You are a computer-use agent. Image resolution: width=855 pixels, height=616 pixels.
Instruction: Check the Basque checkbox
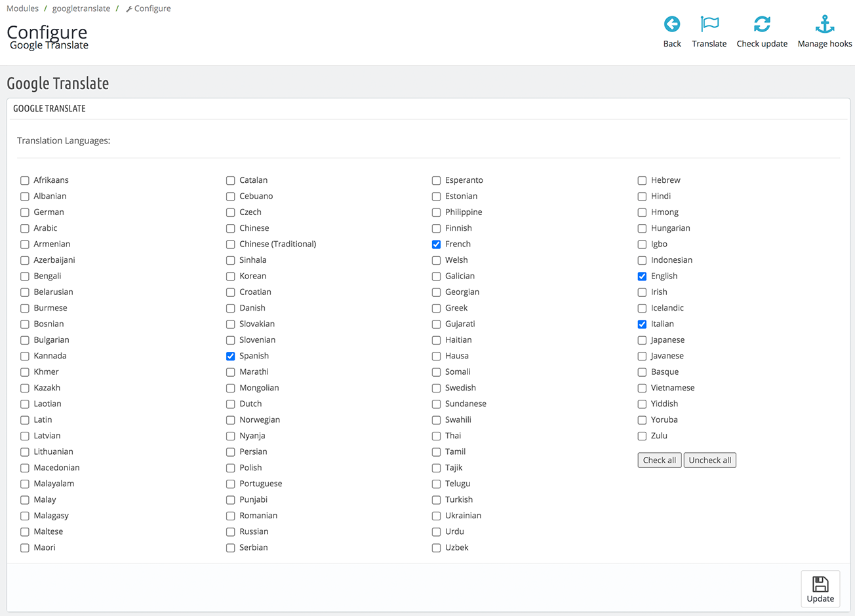coord(643,373)
